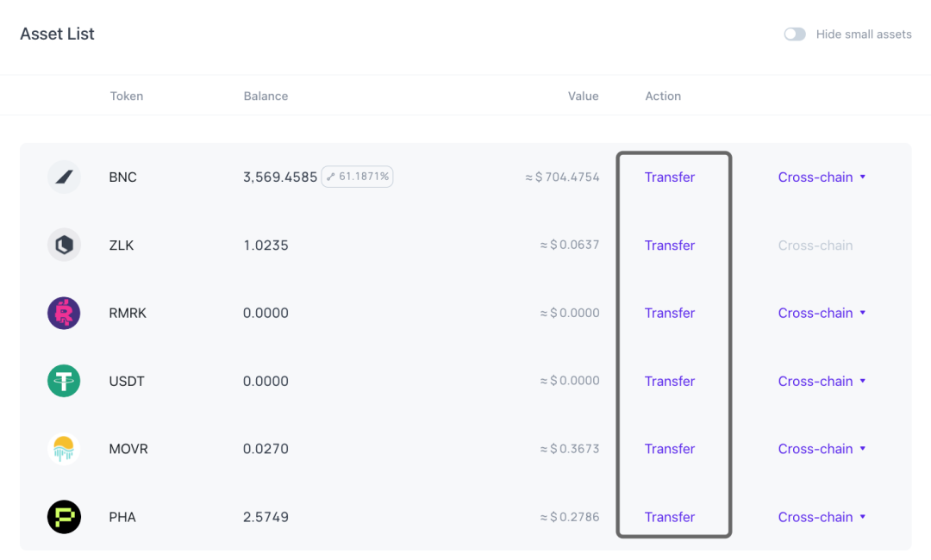The width and height of the screenshot is (931, 560).
Task: Select the pink RMRK token icon
Action: click(x=64, y=313)
